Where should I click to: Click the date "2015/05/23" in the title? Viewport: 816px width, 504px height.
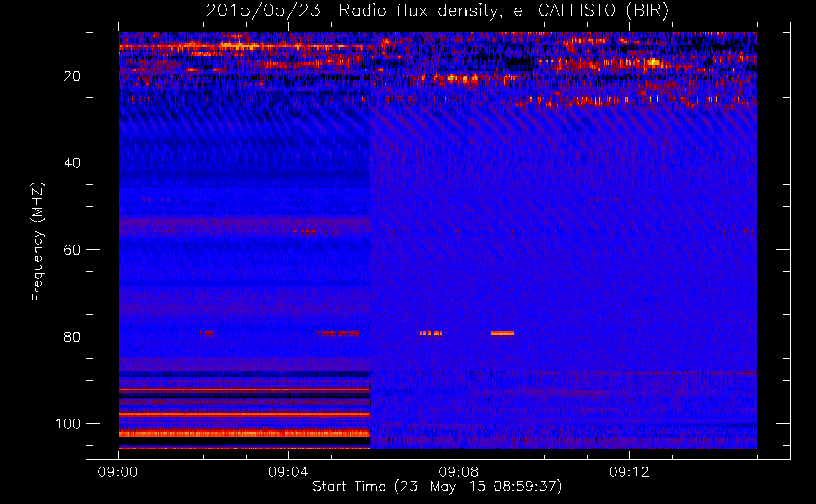263,10
